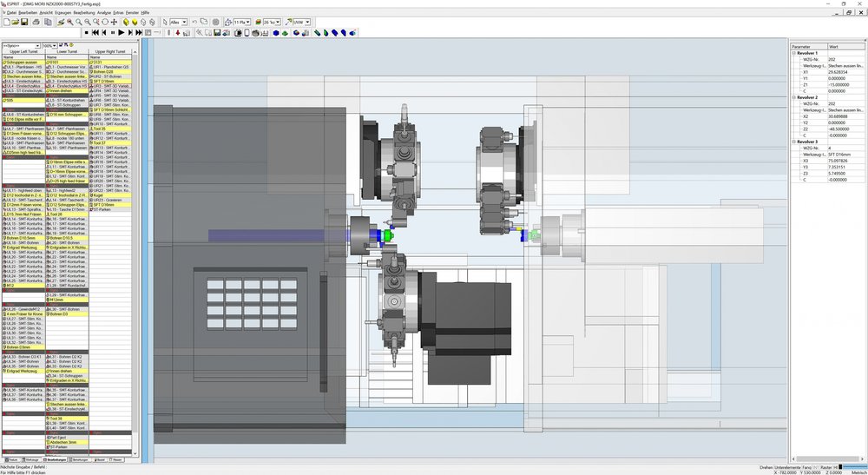Collapse the Revolver 3 tree node
Image resolution: width=868 pixels, height=475 pixels.
coord(793,142)
